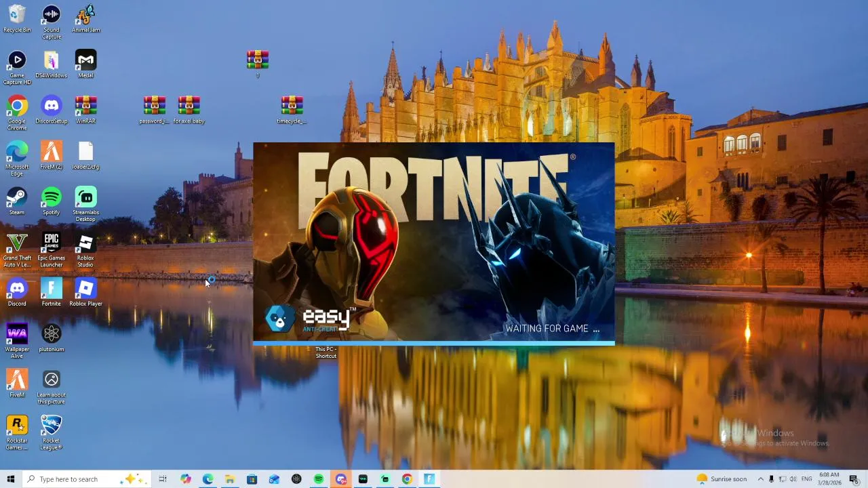Select the Rockstar Games Launcher desktop icon
The image size is (868, 488).
17,431
